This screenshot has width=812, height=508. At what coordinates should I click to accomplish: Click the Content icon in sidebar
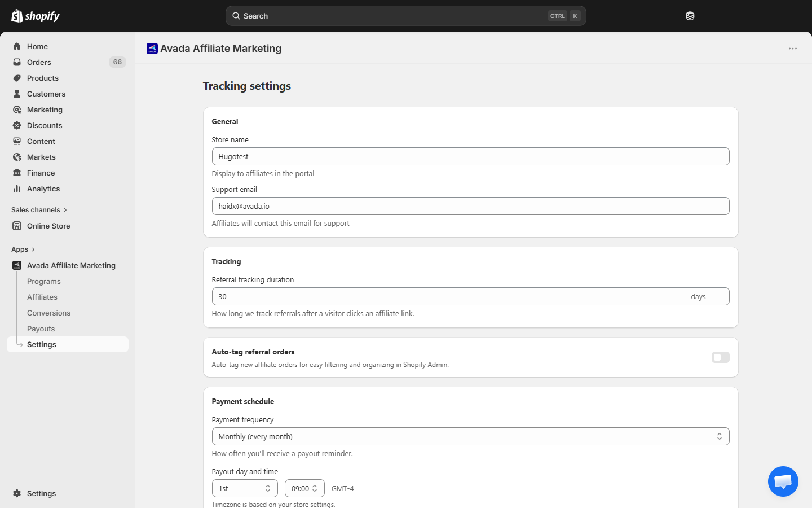(x=17, y=141)
